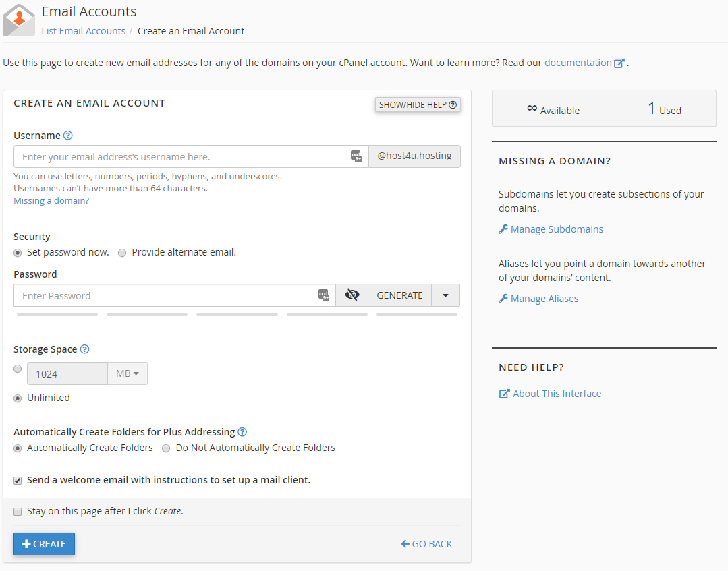Open the GENERATE password options dropdown
This screenshot has width=728, height=571.
point(447,295)
